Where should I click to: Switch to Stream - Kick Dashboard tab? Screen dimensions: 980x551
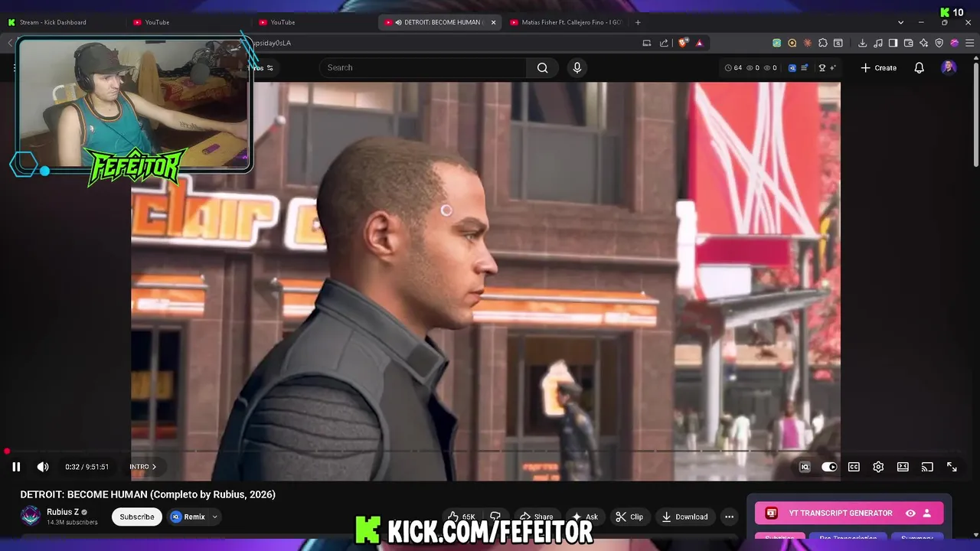pyautogui.click(x=52, y=22)
